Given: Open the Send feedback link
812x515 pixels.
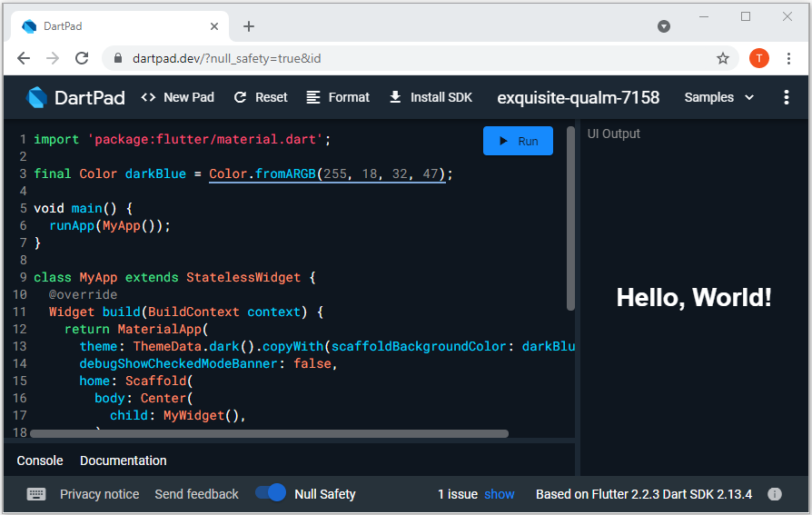Looking at the screenshot, I should 197,494.
